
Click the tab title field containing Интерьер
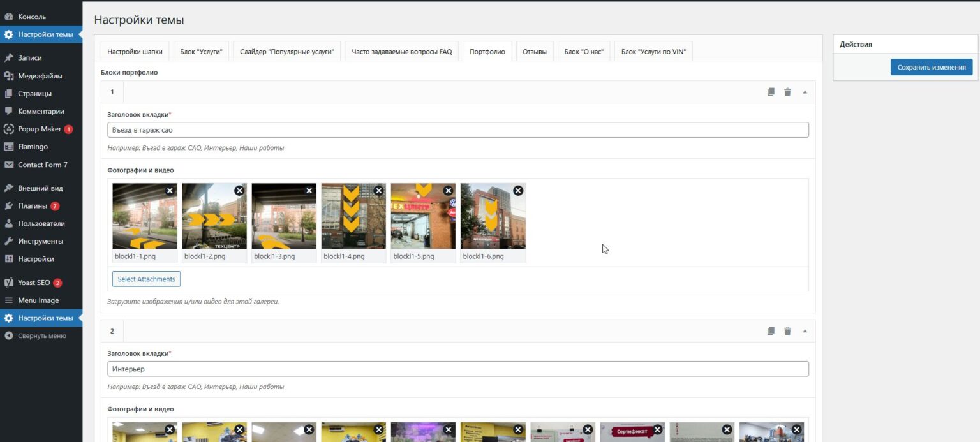tap(458, 369)
